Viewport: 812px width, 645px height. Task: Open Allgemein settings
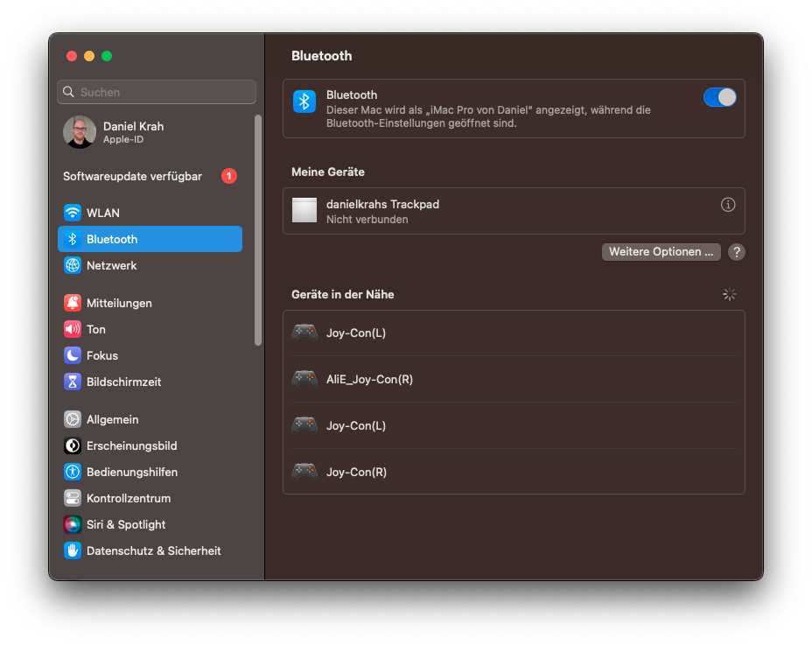150,419
